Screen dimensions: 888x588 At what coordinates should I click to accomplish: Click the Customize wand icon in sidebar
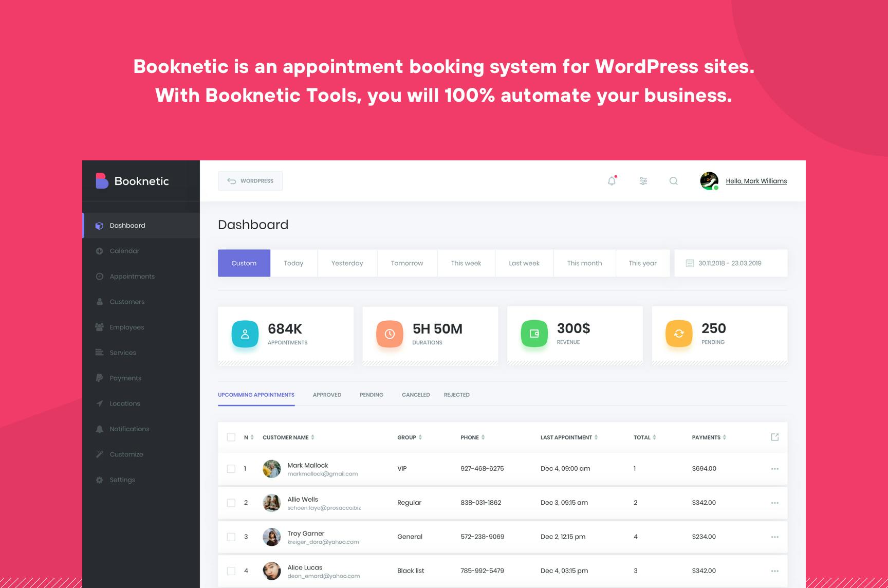(99, 454)
